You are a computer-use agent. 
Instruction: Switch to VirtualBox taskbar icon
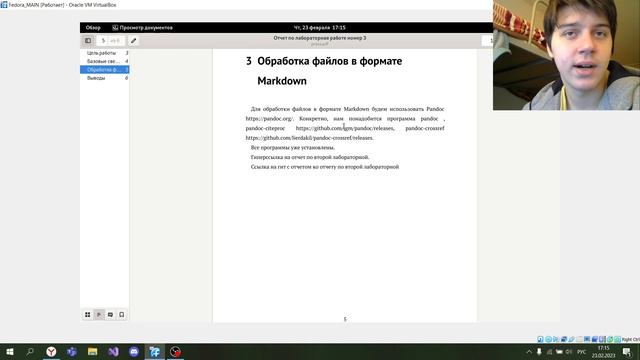point(155,351)
